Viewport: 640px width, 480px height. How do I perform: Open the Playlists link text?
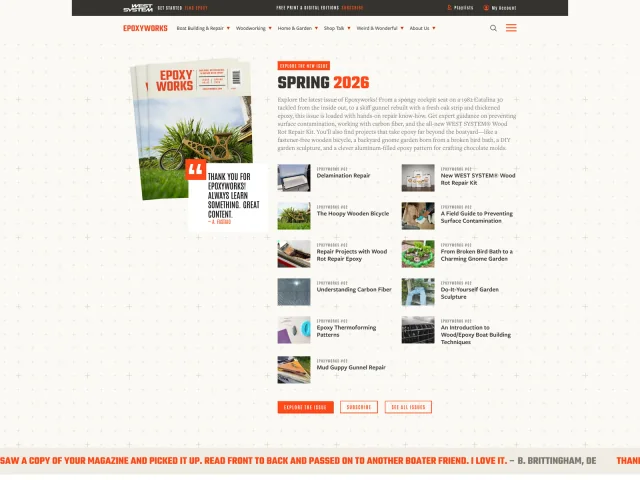point(464,8)
